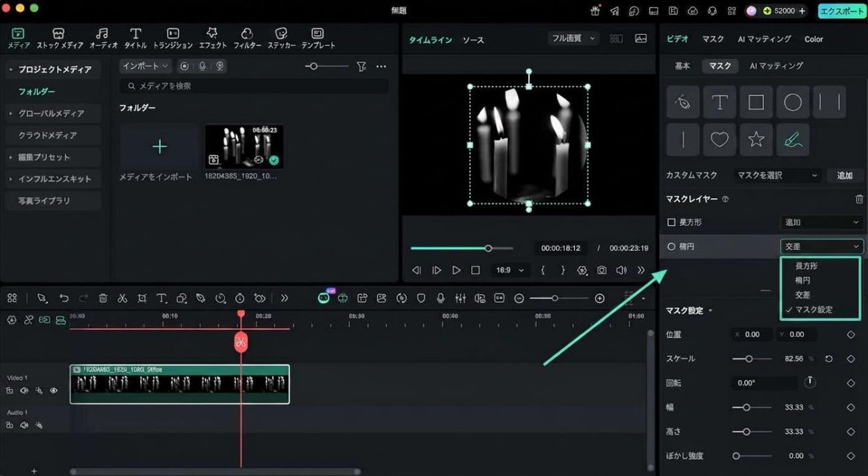The width and height of the screenshot is (868, 476).
Task: Choose the star mask shape
Action: click(756, 139)
